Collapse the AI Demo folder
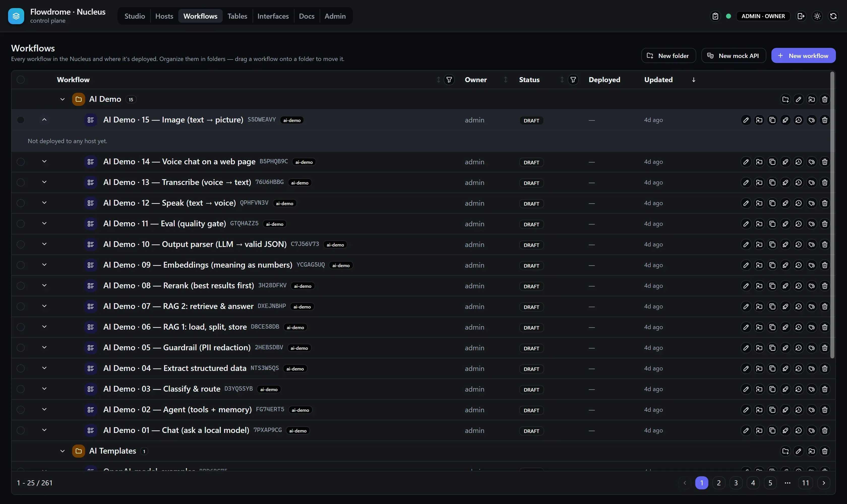This screenshot has height=504, width=847. coord(62,99)
